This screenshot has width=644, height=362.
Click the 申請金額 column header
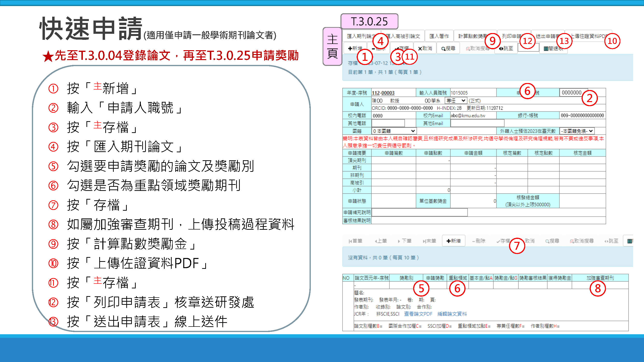pyautogui.click(x=473, y=153)
